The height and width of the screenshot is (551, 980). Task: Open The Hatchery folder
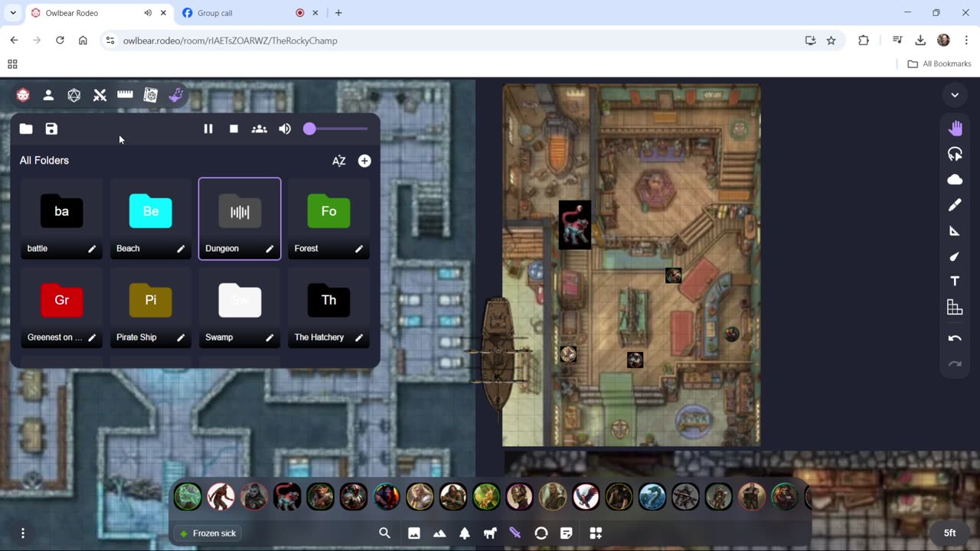coord(328,308)
